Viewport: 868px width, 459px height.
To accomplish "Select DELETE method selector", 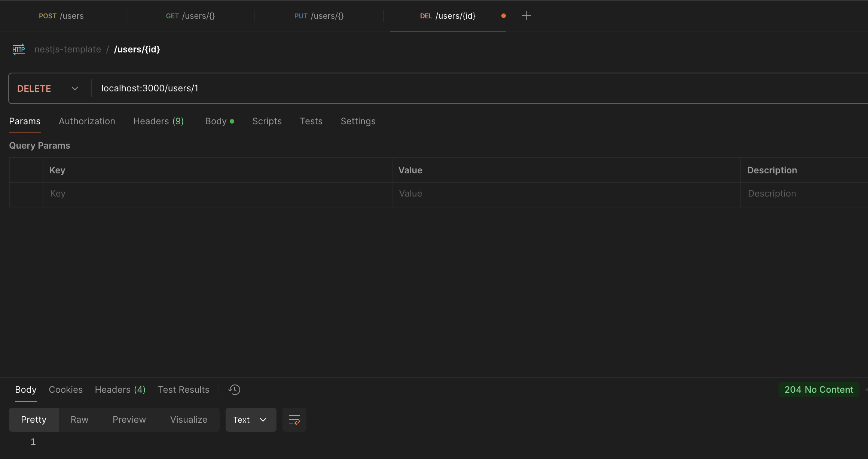I will point(34,88).
